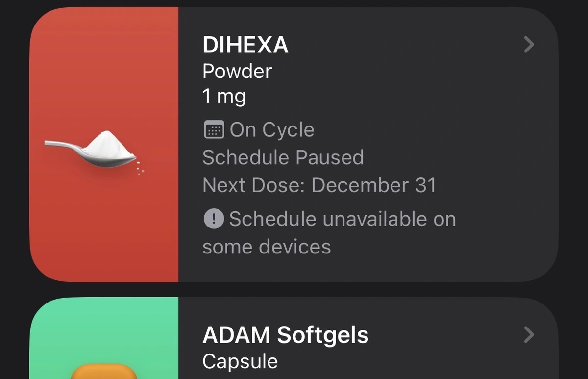Click the Next Dose: December 31 line
588x379 pixels.
tap(319, 185)
